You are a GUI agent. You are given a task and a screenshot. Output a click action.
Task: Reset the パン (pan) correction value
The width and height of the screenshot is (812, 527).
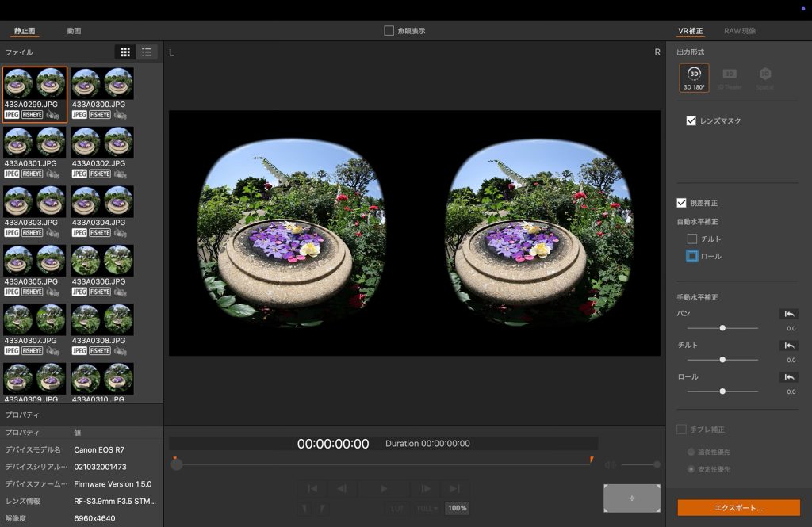pyautogui.click(x=788, y=314)
